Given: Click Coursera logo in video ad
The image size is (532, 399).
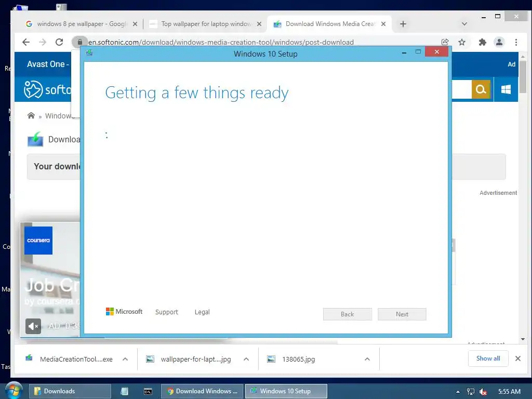Looking at the screenshot, I should click(38, 240).
